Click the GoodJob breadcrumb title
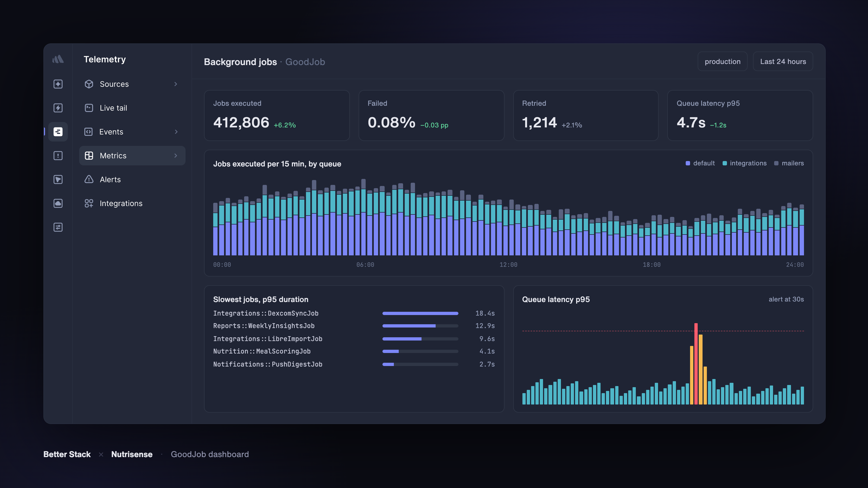868x488 pixels. click(305, 62)
